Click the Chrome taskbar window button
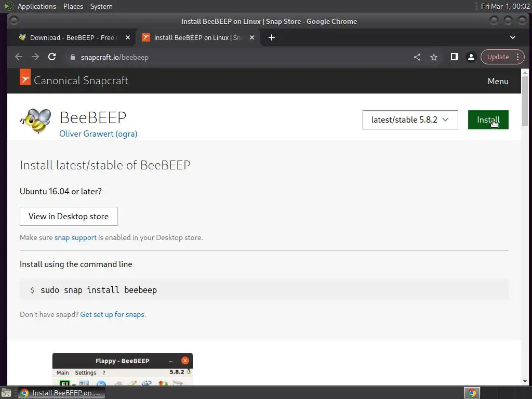The height and width of the screenshot is (399, 532). [x=61, y=393]
